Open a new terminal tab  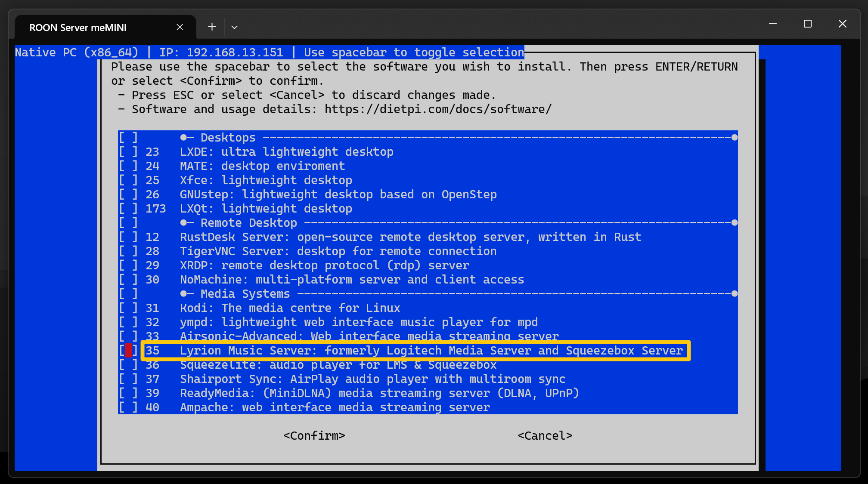pyautogui.click(x=212, y=27)
